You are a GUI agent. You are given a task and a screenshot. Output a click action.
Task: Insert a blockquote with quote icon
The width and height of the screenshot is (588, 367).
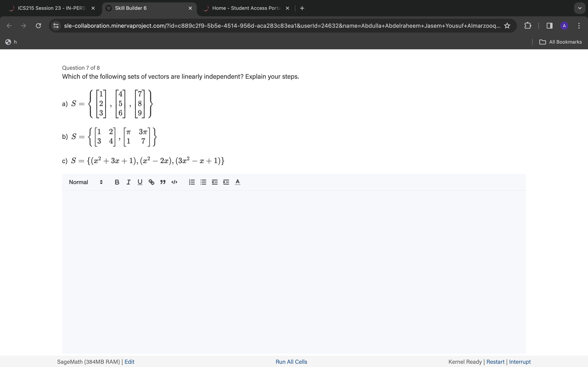(x=163, y=182)
